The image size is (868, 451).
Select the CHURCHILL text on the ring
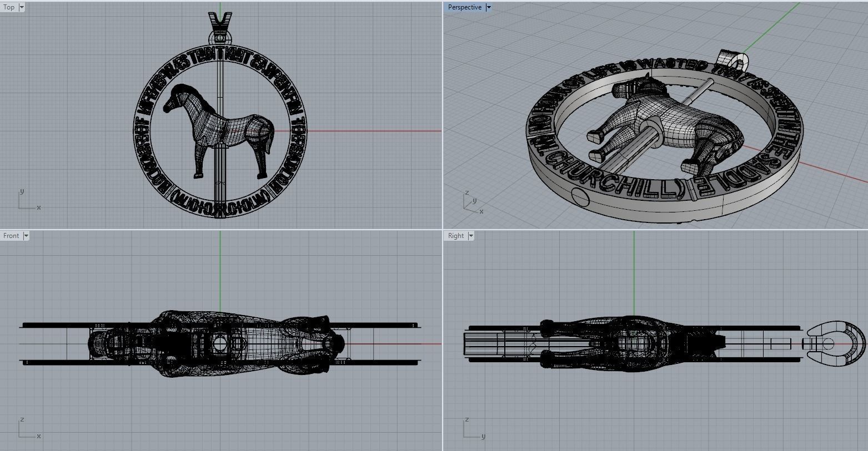coord(614,176)
